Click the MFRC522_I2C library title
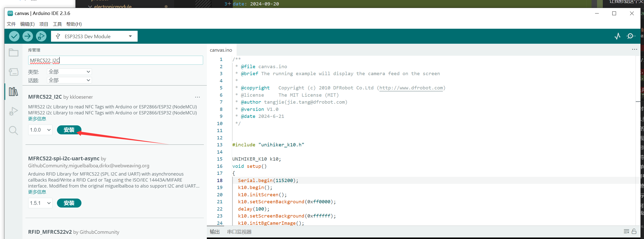The image size is (644, 239). coord(45,97)
